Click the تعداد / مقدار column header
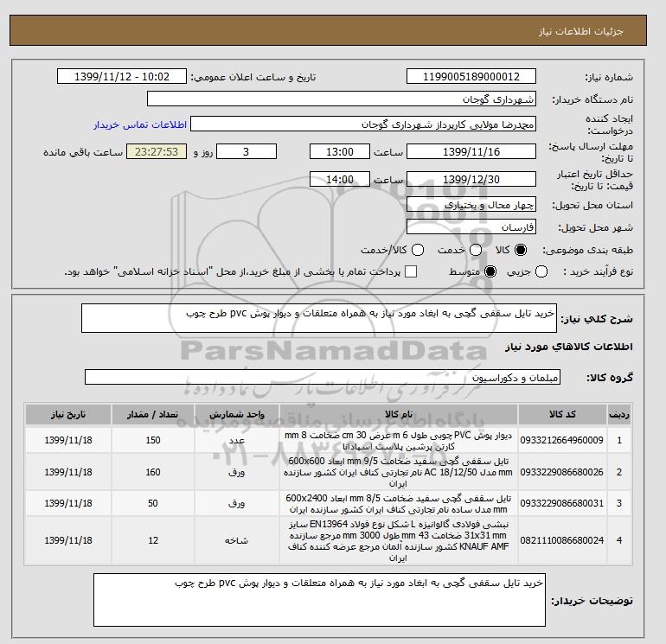 click(153, 414)
